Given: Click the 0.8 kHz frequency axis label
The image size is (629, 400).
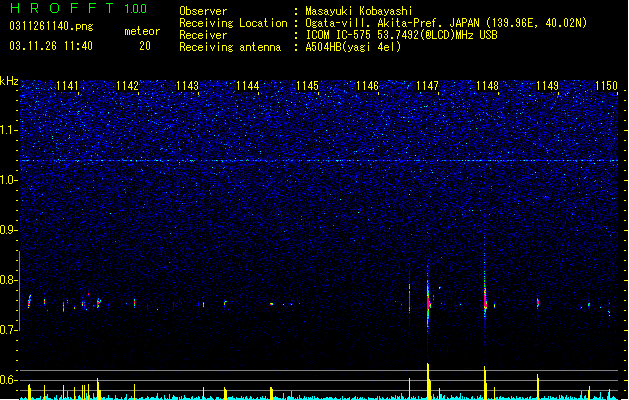Looking at the screenshot, I should click(8, 280).
